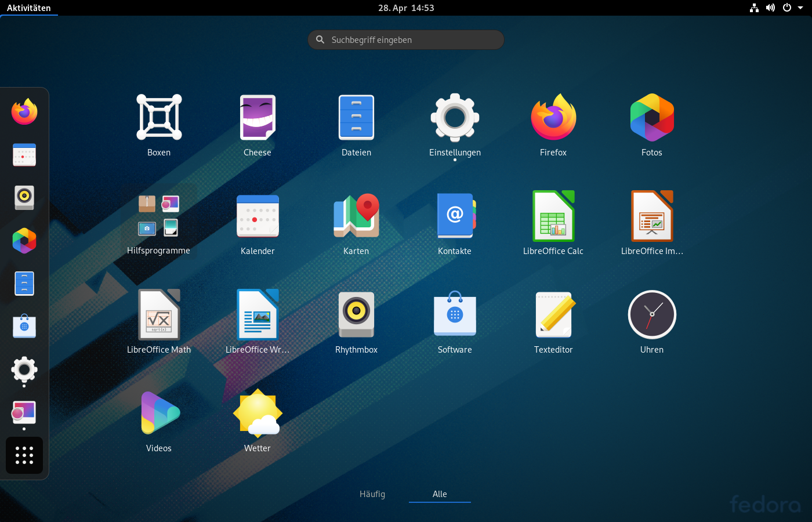Start the Wetter weather app
812x522 pixels.
click(257, 413)
